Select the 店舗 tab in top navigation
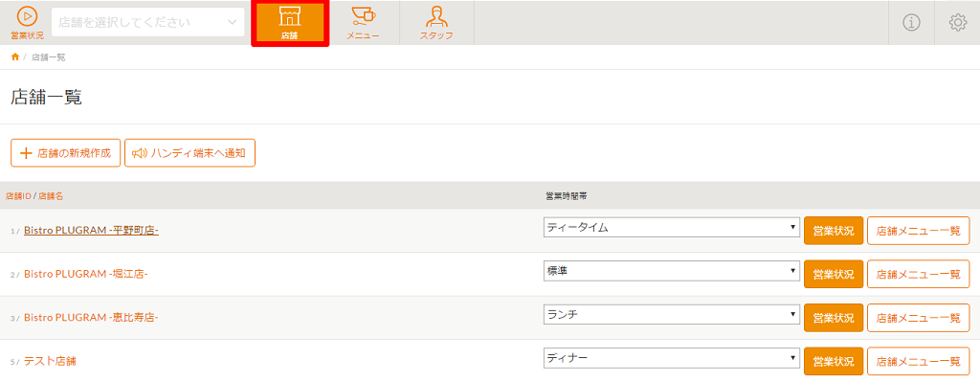The width and height of the screenshot is (980, 382). coord(289,23)
